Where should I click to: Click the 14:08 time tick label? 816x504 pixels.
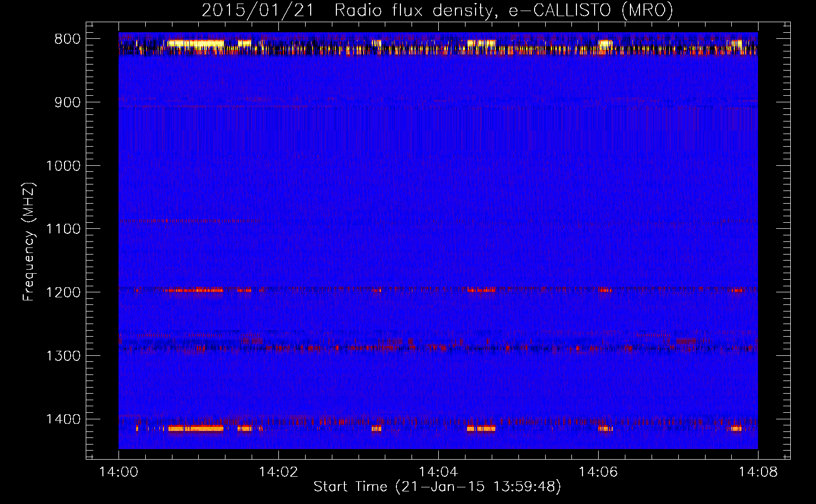[758, 472]
